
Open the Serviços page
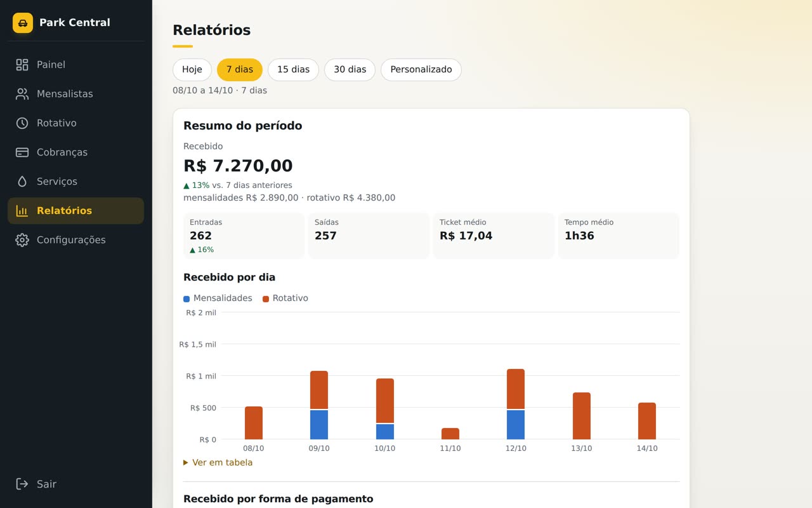coord(75,182)
